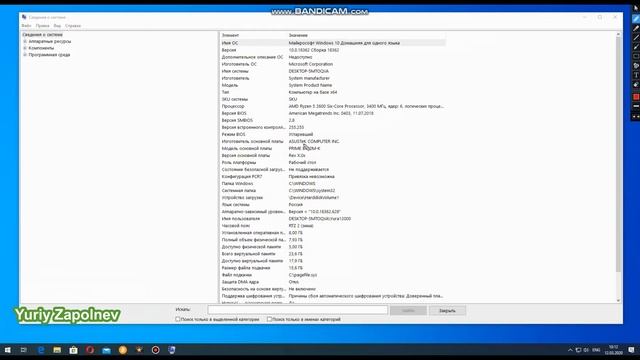Open the notification center icon

click(x=631, y=350)
